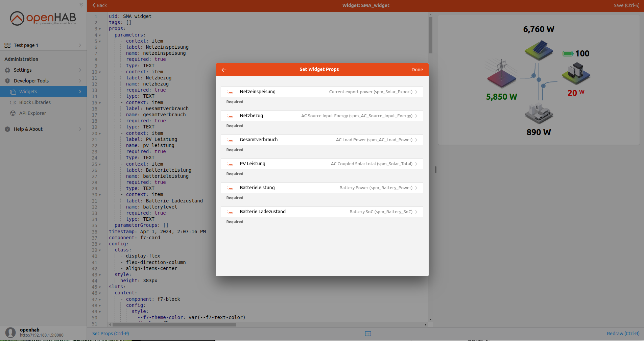Expand the Settings menu chevron

(x=80, y=70)
